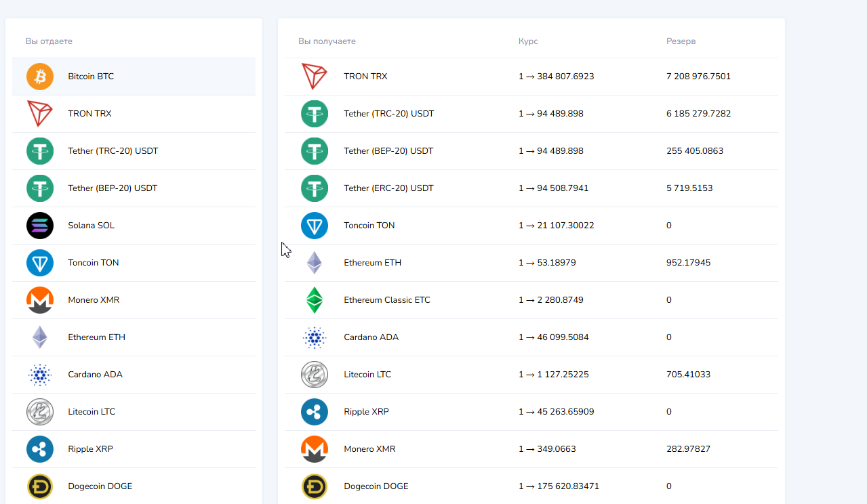This screenshot has height=504, width=867.
Task: Click the rate 1 → 53.18979
Action: [547, 263]
